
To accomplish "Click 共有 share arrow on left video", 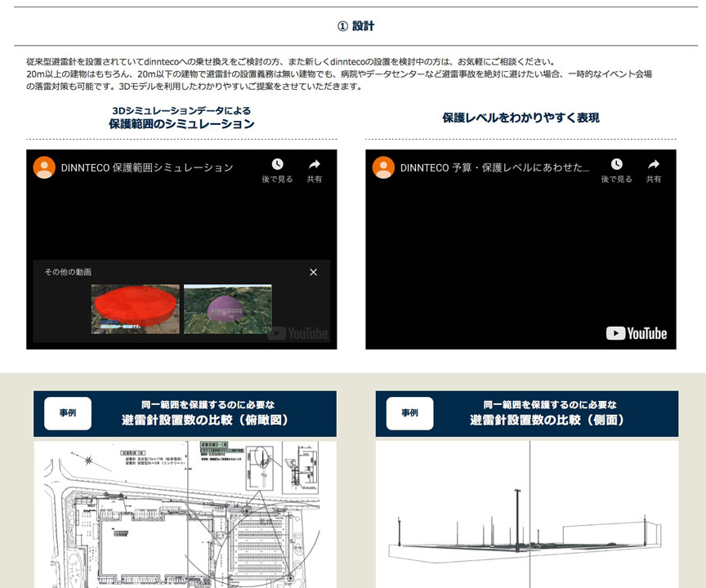I will click(315, 164).
